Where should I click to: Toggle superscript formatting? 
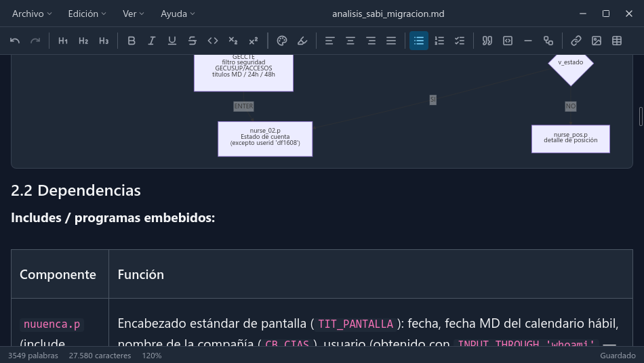click(x=254, y=41)
